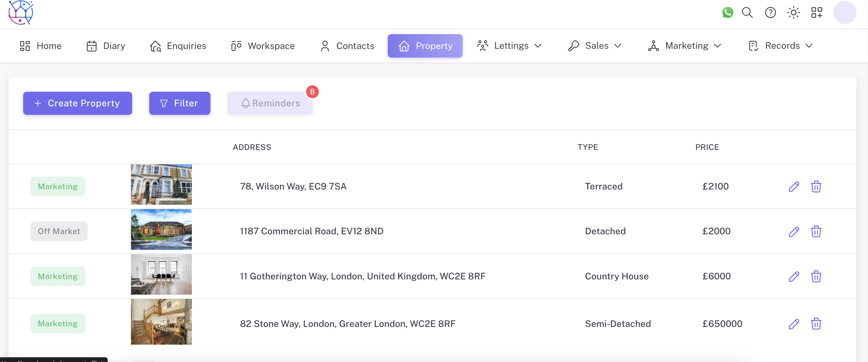Expand the Sales dropdown menu
This screenshot has height=362, width=868.
[x=595, y=46]
